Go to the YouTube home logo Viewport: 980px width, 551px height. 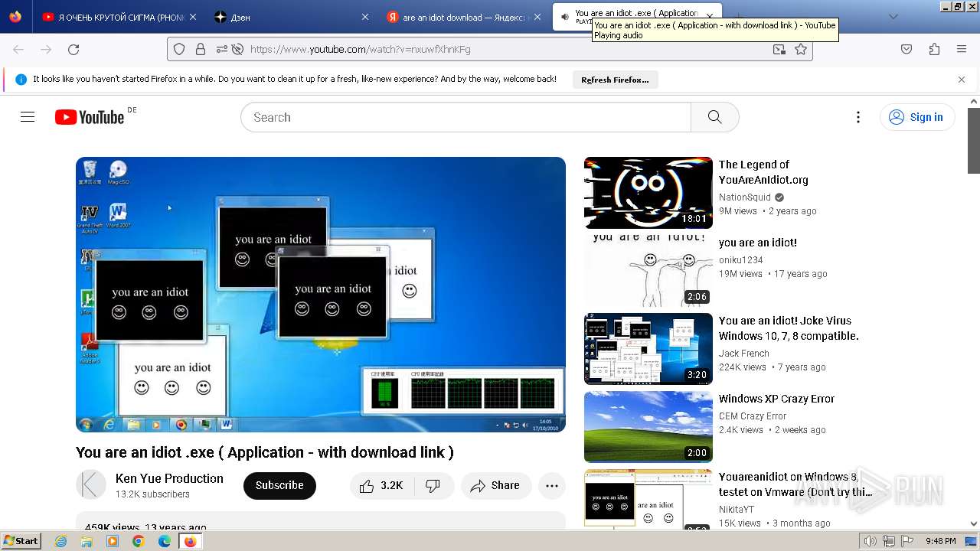(90, 117)
